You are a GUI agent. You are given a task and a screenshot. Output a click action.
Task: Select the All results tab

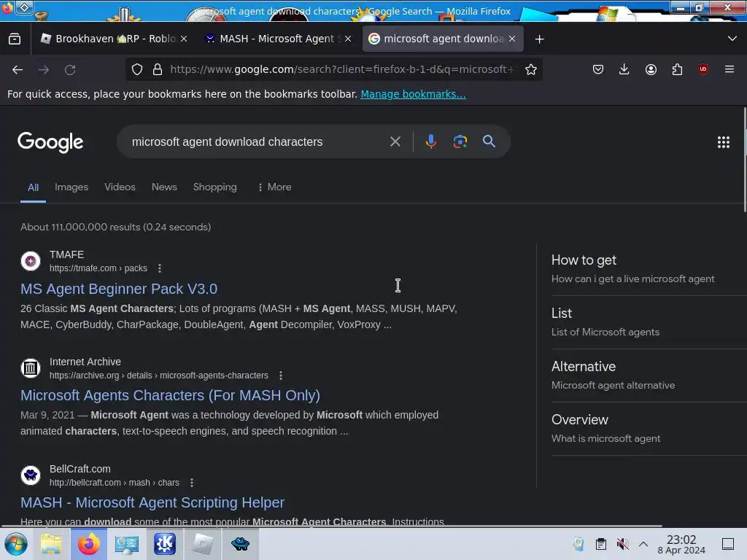[x=33, y=187]
